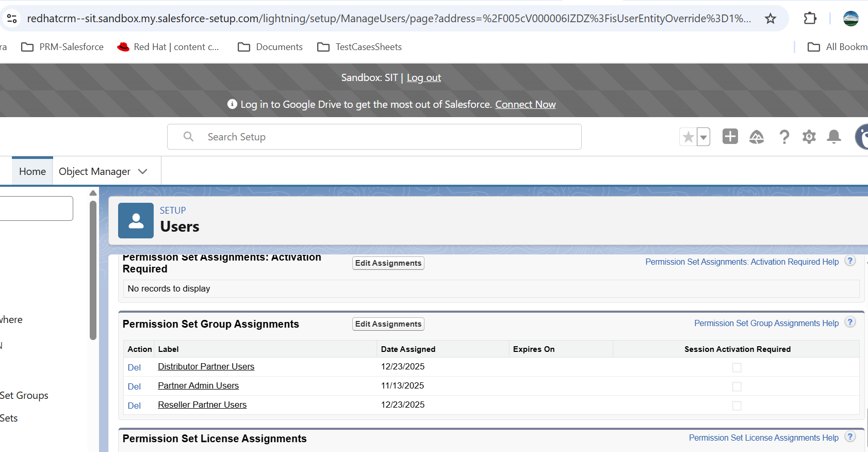Image resolution: width=868 pixels, height=452 pixels.
Task: Open the Setup gear menu
Action: 809,137
